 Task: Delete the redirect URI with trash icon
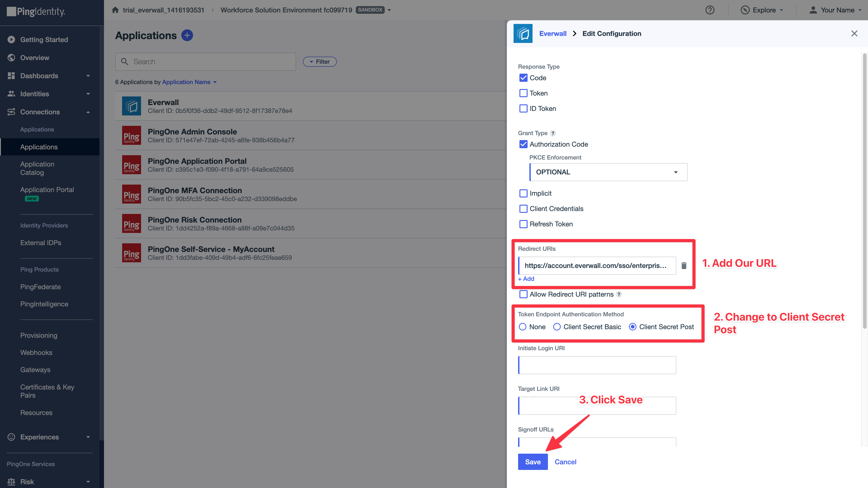point(684,266)
